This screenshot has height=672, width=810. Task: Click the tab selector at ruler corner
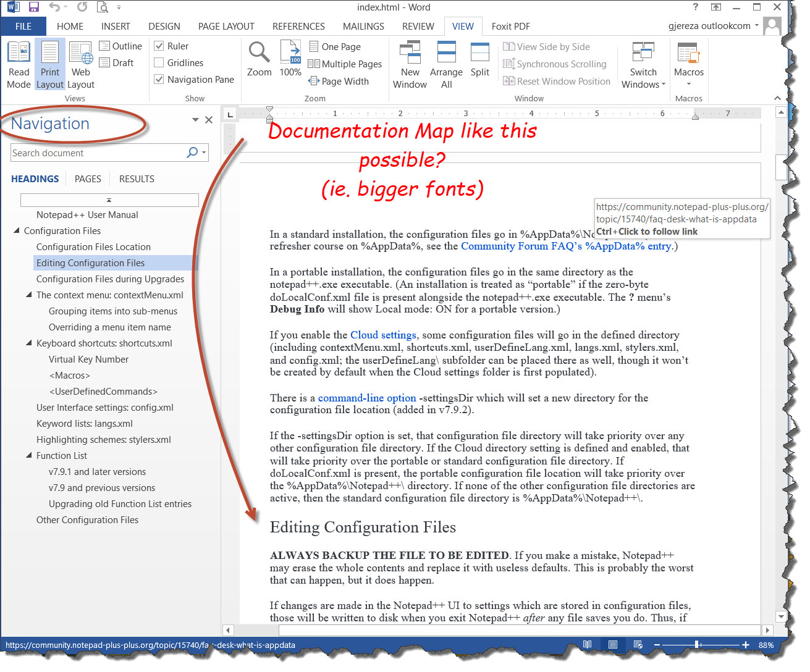coord(230,114)
